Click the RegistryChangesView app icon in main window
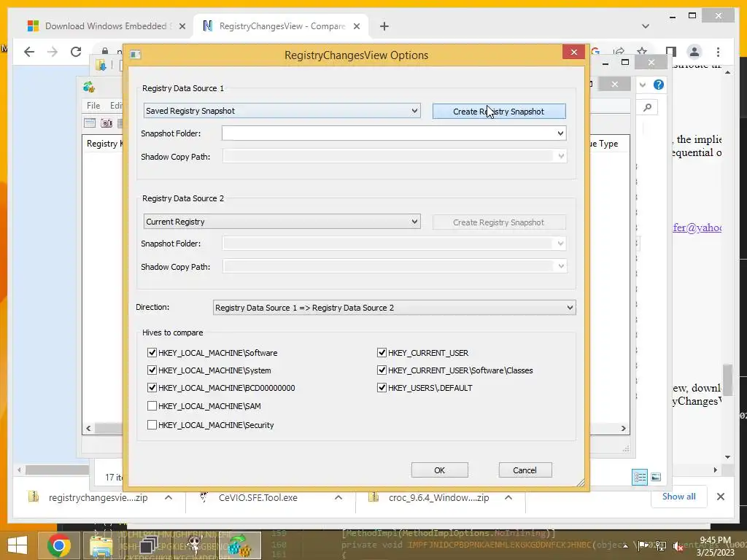Viewport: 747px width, 560px height. coord(89,87)
